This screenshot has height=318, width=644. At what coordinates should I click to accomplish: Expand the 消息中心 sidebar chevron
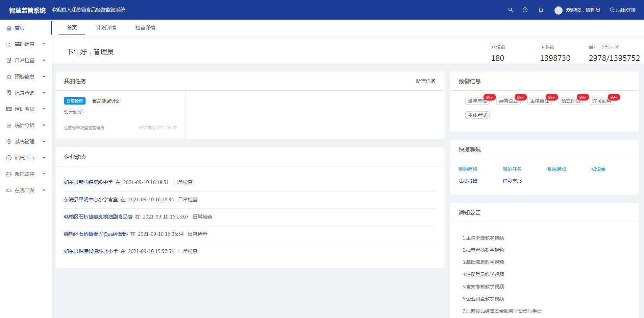coord(44,158)
